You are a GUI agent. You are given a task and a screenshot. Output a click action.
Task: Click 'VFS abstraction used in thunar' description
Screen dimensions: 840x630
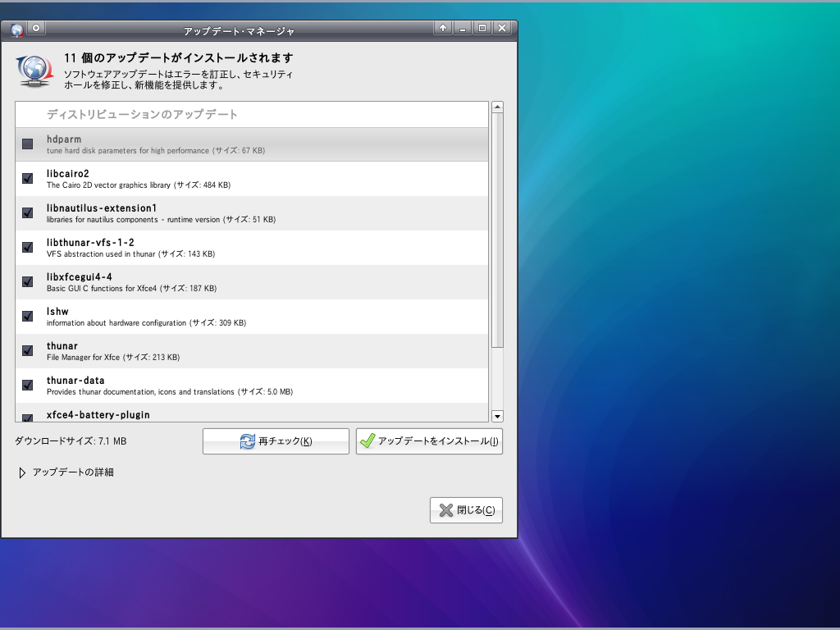[x=101, y=254]
